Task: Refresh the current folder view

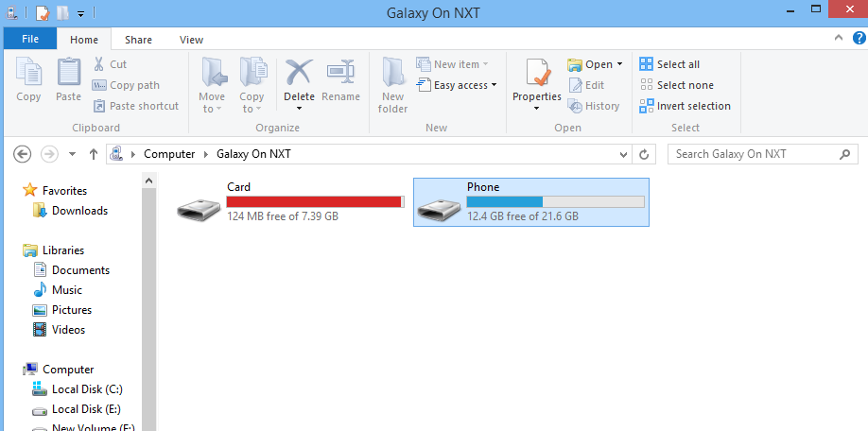Action: (644, 154)
